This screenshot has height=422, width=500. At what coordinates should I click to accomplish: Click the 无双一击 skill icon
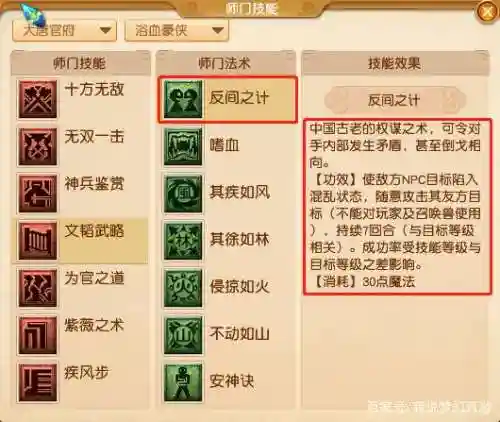(x=38, y=146)
